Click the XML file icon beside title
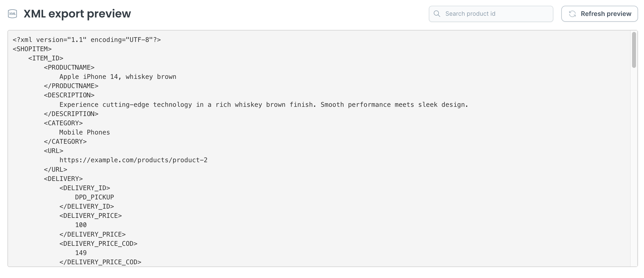The height and width of the screenshot is (278, 644). pyautogui.click(x=12, y=14)
